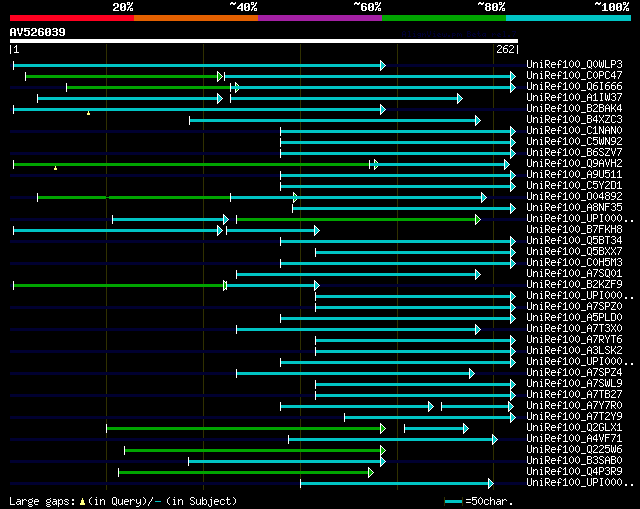Viewport: 640px width, 509px height.
Task: Pick the UniRef100_A7SPZ0 entry
Action: [x=574, y=307]
